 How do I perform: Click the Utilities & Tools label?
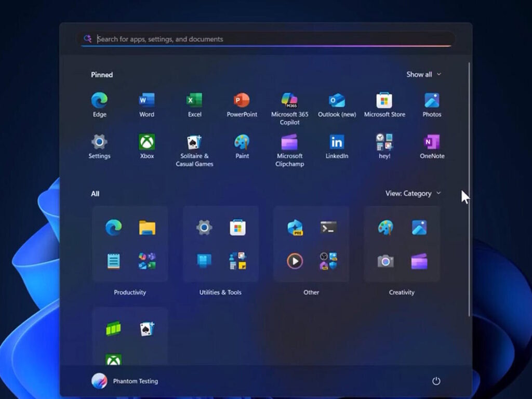click(220, 292)
